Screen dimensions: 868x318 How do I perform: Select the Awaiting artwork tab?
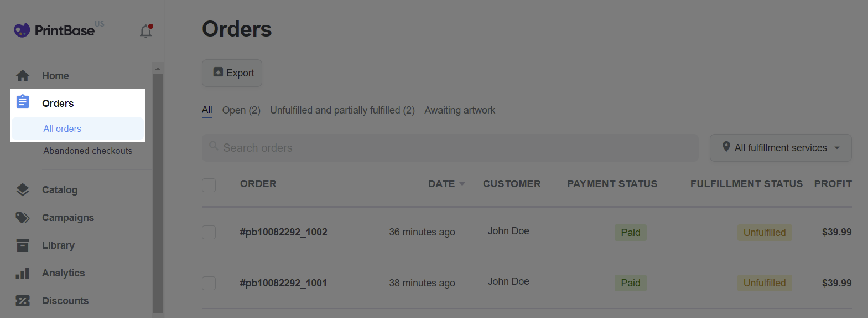460,110
